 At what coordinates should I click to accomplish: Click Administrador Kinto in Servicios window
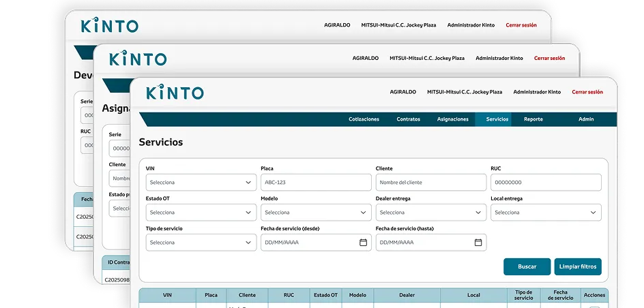pos(537,92)
